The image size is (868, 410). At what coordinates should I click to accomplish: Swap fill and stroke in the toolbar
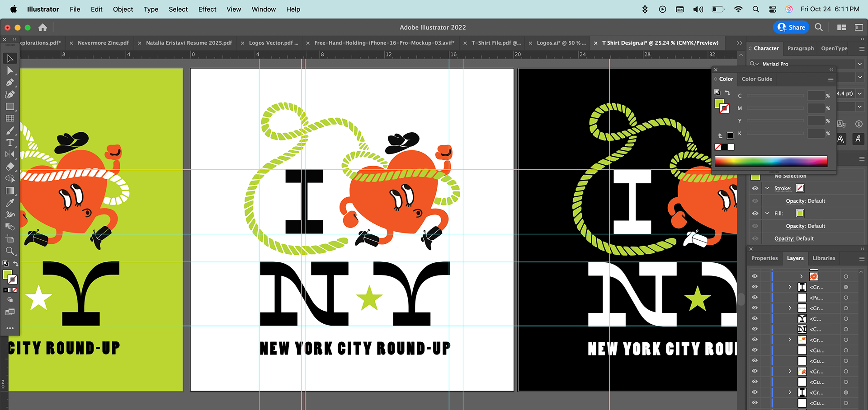click(15, 264)
